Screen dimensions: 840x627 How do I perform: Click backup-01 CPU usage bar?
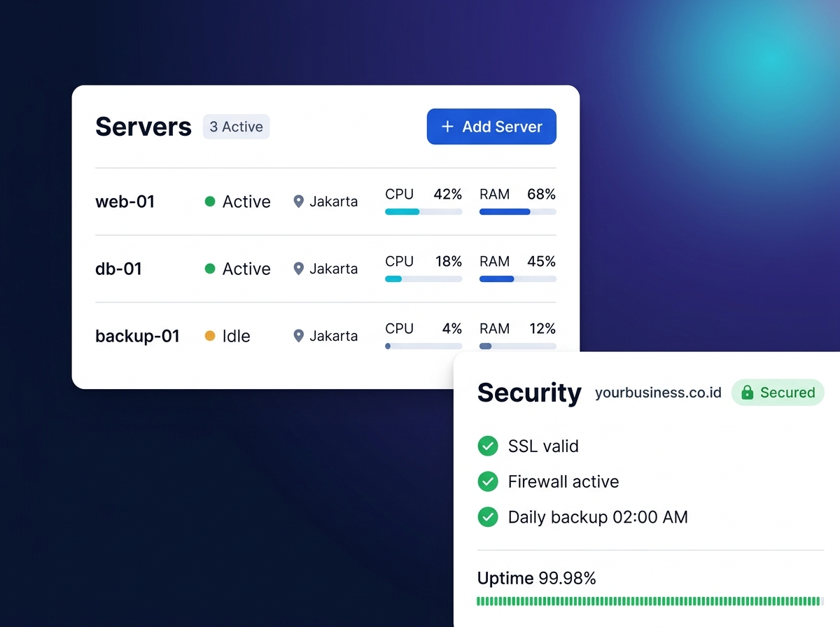[x=423, y=346]
